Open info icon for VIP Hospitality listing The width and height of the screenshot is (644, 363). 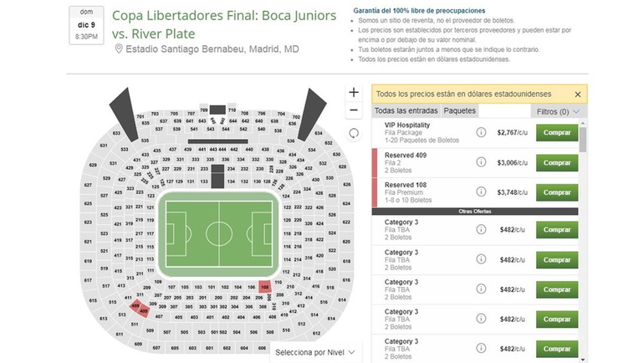click(x=481, y=132)
